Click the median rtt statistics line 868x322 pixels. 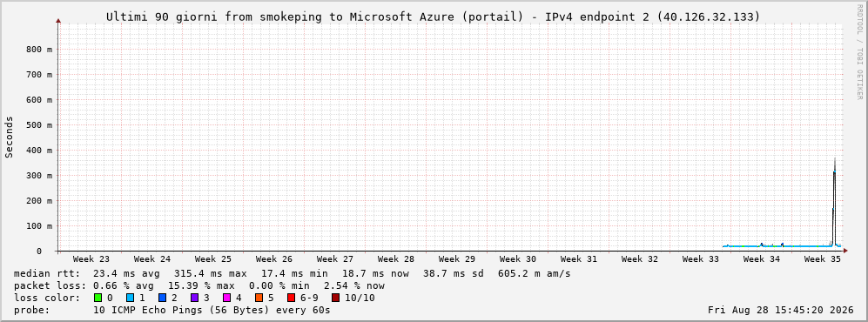click(292, 274)
